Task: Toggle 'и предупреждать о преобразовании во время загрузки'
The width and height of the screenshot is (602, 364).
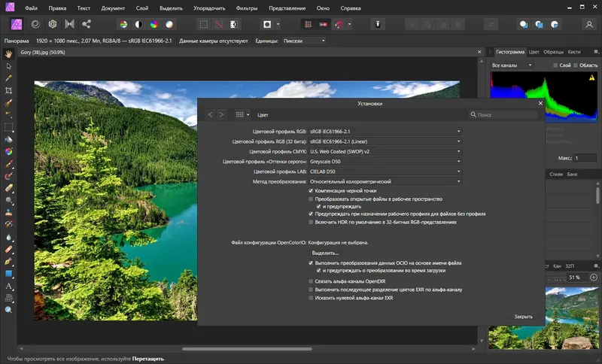Action: point(318,271)
